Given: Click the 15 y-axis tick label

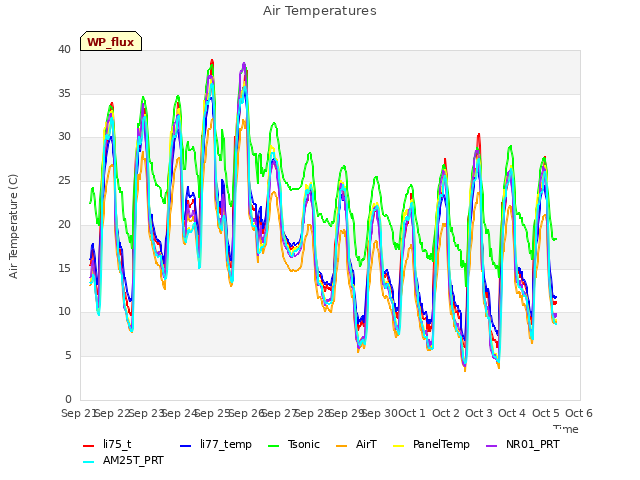Looking at the screenshot, I should pos(64,268).
